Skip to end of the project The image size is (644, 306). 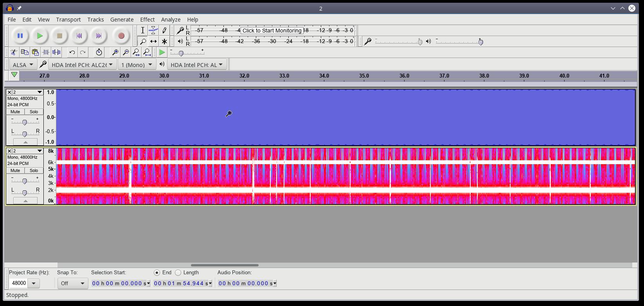99,36
